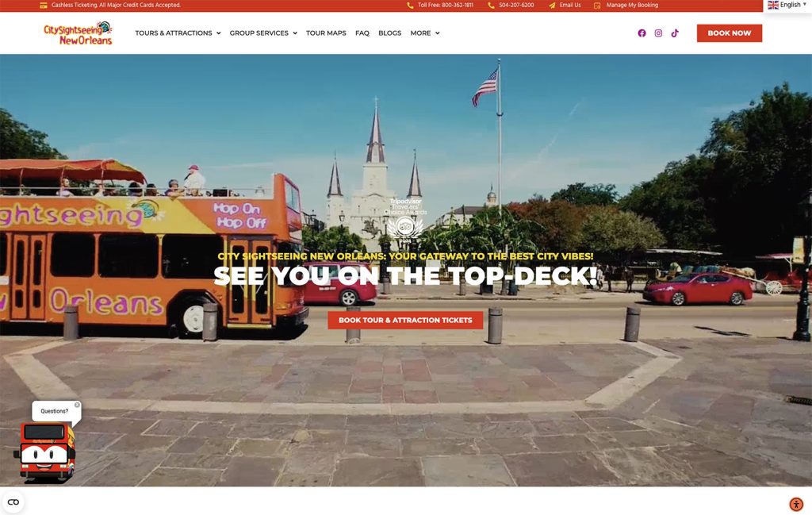Click the Email Us link

point(569,5)
